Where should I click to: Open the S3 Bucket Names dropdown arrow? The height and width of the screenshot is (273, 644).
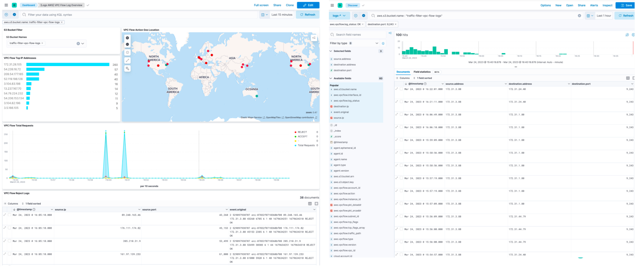[83, 44]
